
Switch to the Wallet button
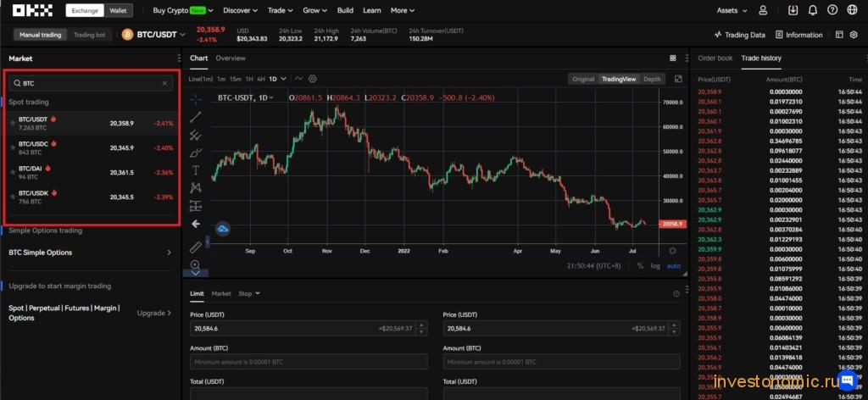point(117,10)
